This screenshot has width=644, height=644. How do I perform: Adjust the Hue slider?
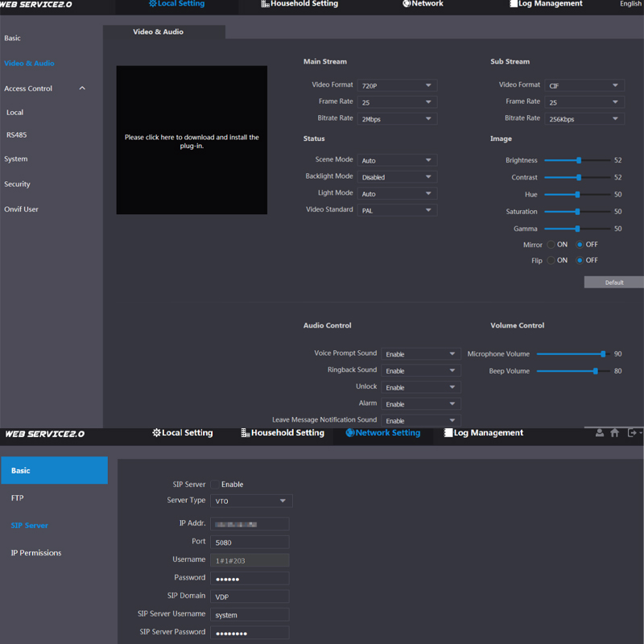pyautogui.click(x=577, y=195)
